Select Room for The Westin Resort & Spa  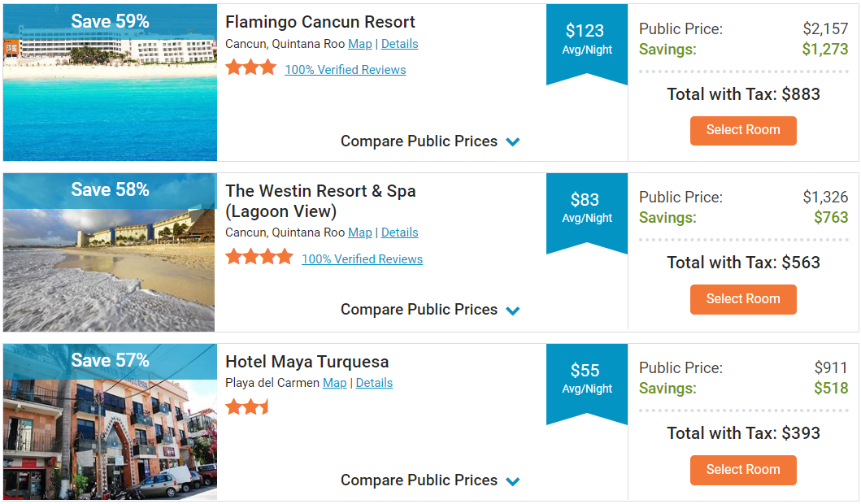click(x=743, y=299)
